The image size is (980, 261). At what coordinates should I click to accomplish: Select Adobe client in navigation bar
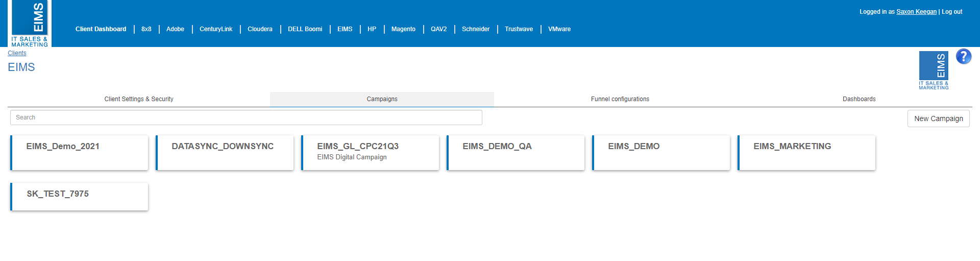[175, 29]
